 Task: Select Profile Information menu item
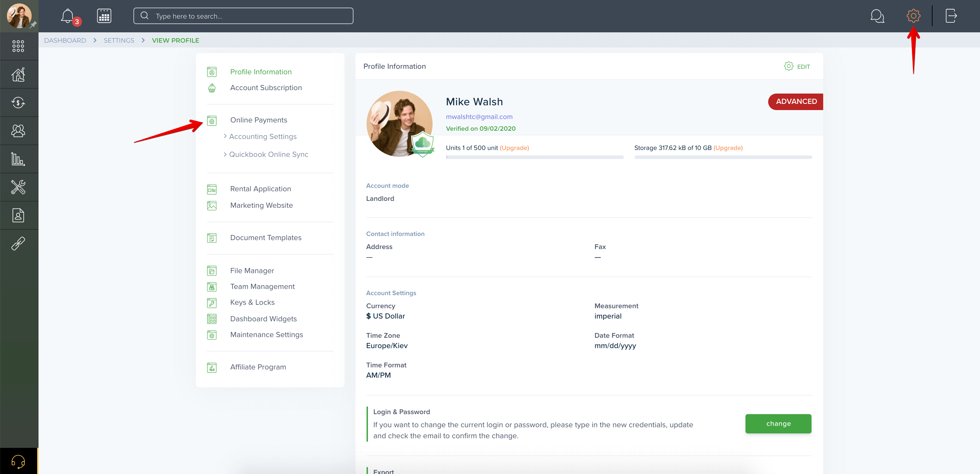(x=261, y=72)
